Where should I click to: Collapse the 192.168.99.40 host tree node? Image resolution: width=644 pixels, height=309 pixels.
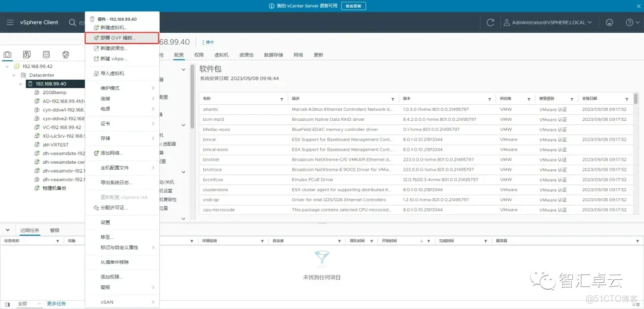pos(20,84)
